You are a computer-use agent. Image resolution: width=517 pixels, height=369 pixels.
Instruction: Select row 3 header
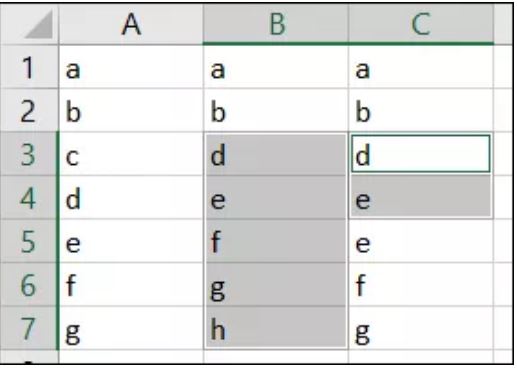[x=29, y=154]
